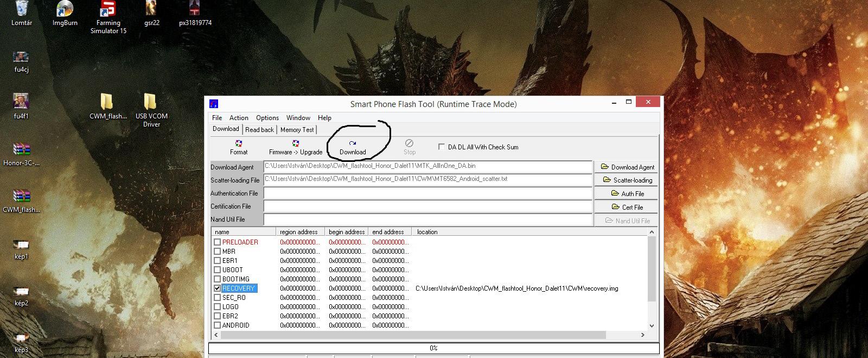
Task: Click the region address column header
Action: (300, 232)
